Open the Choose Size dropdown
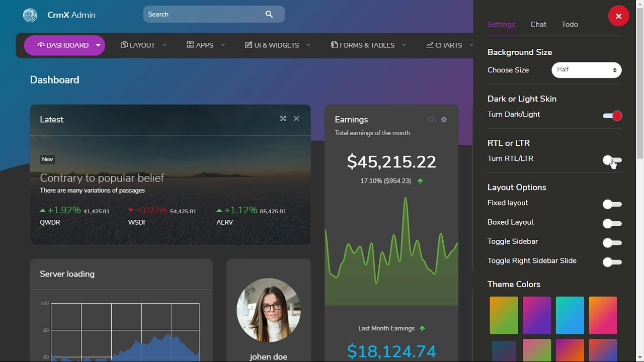The width and height of the screenshot is (644, 362). [x=587, y=70]
